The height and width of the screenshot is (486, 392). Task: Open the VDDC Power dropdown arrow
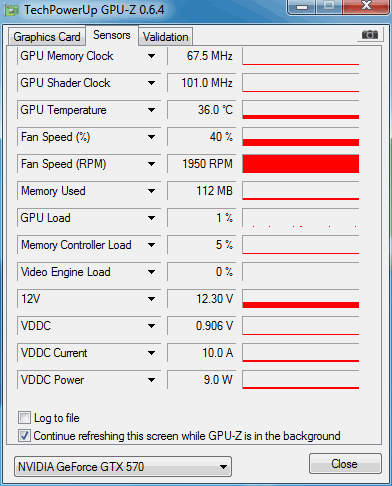coord(151,380)
